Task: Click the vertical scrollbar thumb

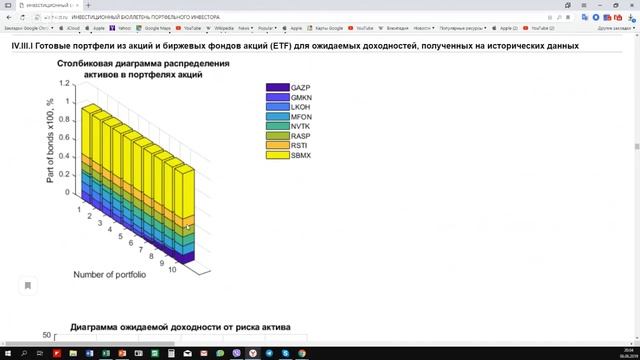Action: coord(637,146)
